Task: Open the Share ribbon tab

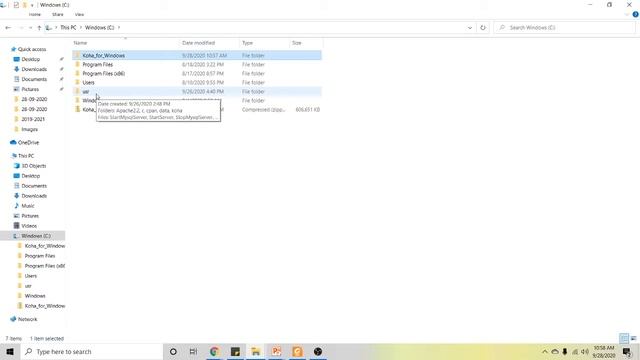Action: pos(58,14)
